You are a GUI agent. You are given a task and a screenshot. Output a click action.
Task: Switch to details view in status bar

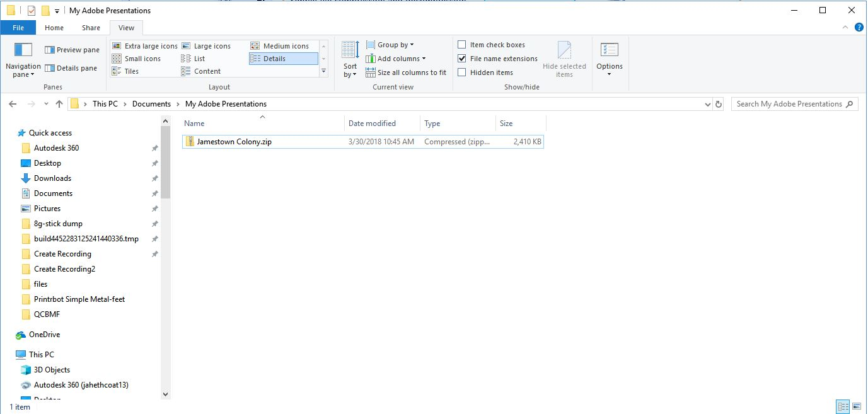pyautogui.click(x=842, y=407)
